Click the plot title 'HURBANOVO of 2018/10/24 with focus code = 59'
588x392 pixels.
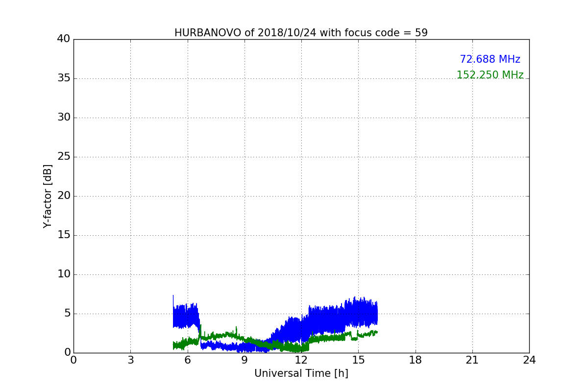pos(301,33)
